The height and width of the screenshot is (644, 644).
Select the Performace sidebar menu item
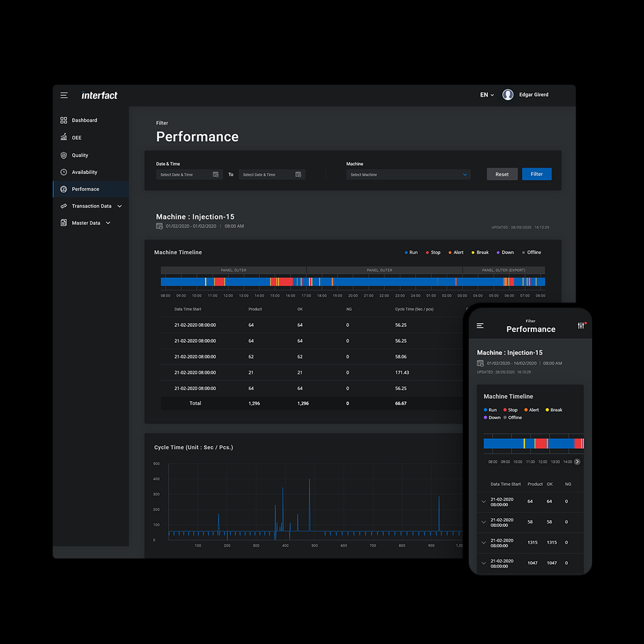pos(85,189)
